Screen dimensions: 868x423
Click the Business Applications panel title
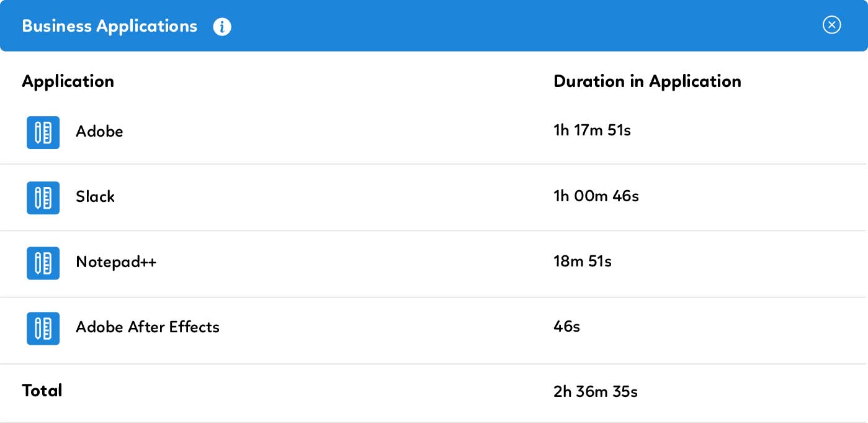click(109, 26)
